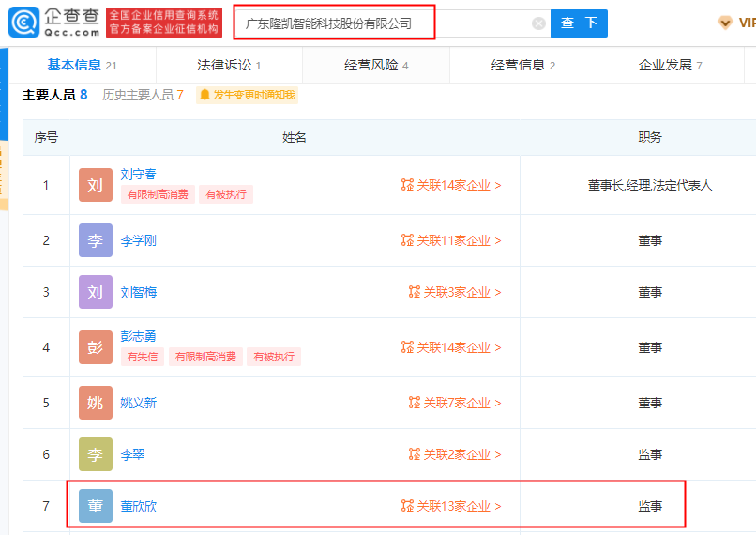Expand 彭志勇's 关联14家企业 link
This screenshot has width=756, height=535.
point(451,347)
